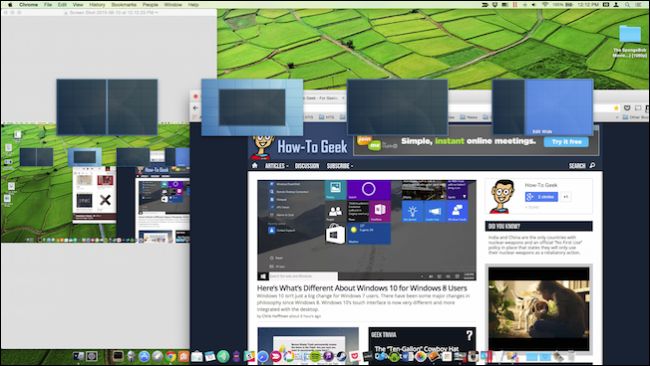
Task: Click the Wi-Fi status icon in menu bar
Action: click(x=546, y=5)
